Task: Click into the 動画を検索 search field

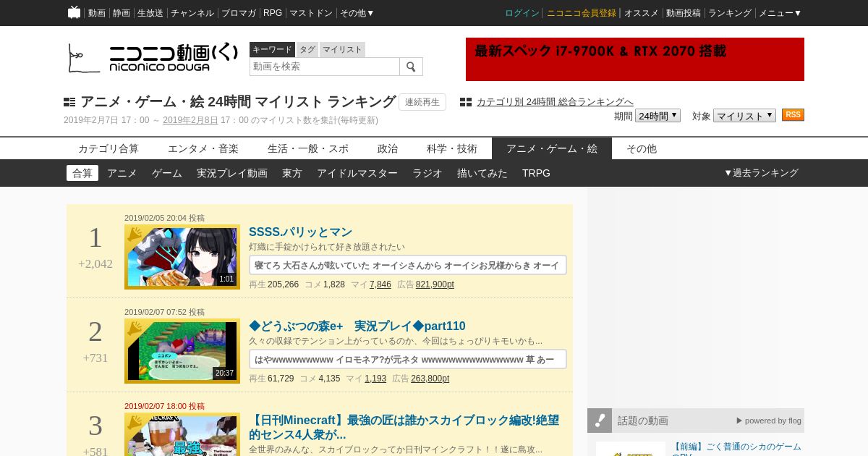Action: pyautogui.click(x=325, y=67)
